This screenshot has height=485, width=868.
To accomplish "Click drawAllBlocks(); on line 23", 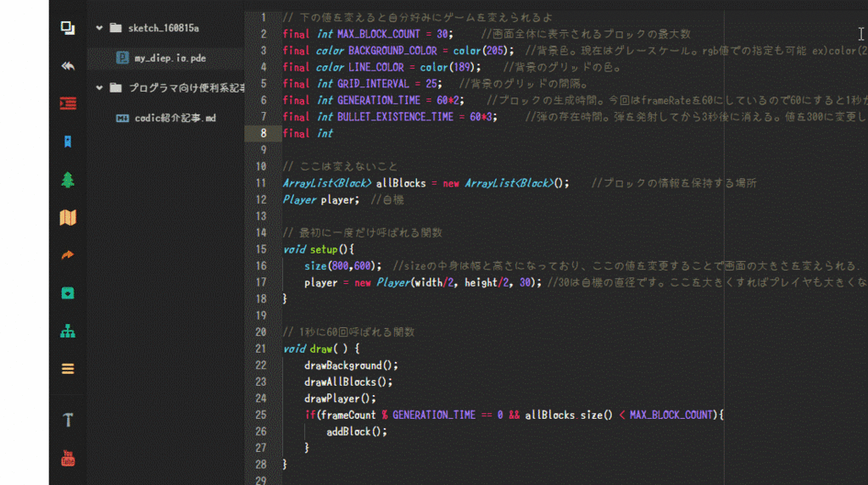I will coord(348,382).
